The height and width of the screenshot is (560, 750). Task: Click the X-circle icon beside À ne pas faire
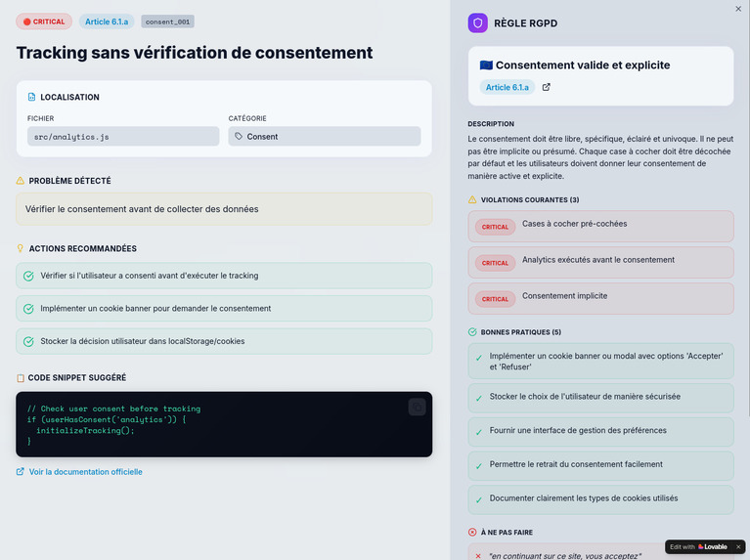(472, 532)
